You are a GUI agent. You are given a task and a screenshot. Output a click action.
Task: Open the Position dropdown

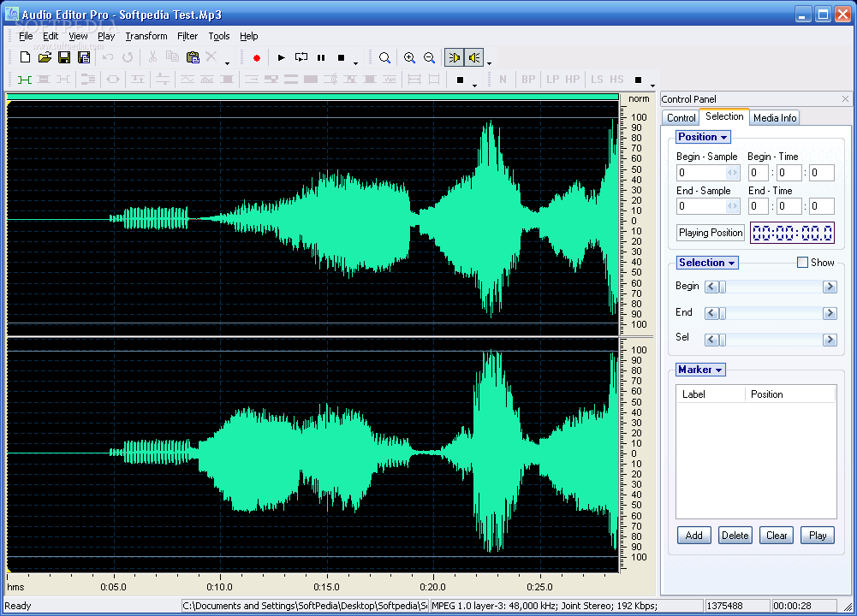pyautogui.click(x=702, y=136)
